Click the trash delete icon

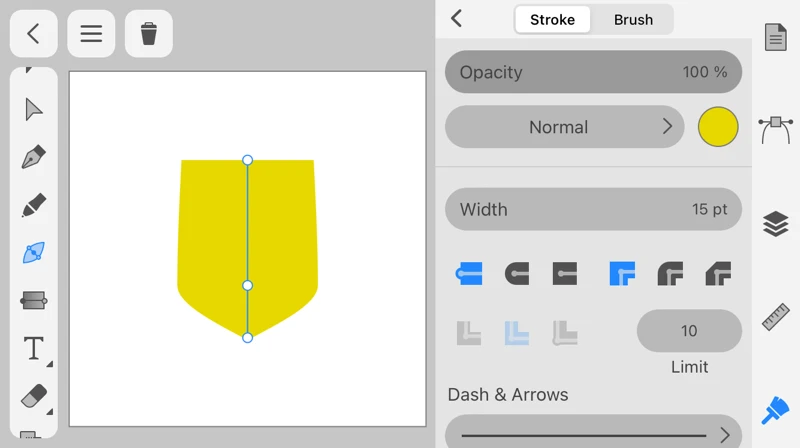149,34
